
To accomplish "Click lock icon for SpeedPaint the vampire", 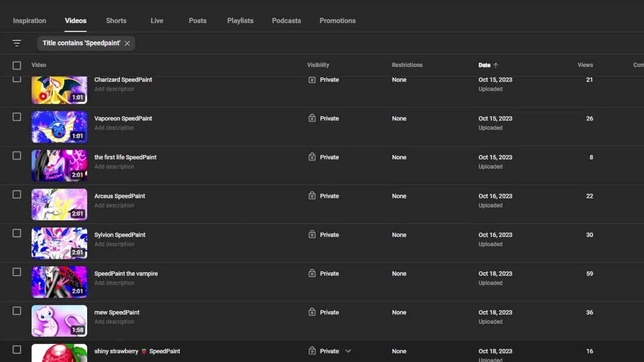I will click(312, 273).
